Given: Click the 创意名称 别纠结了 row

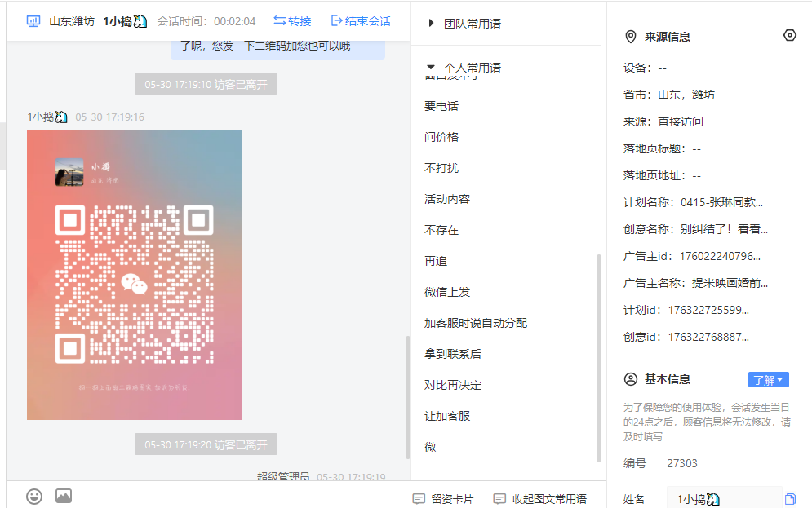Looking at the screenshot, I should pos(695,229).
